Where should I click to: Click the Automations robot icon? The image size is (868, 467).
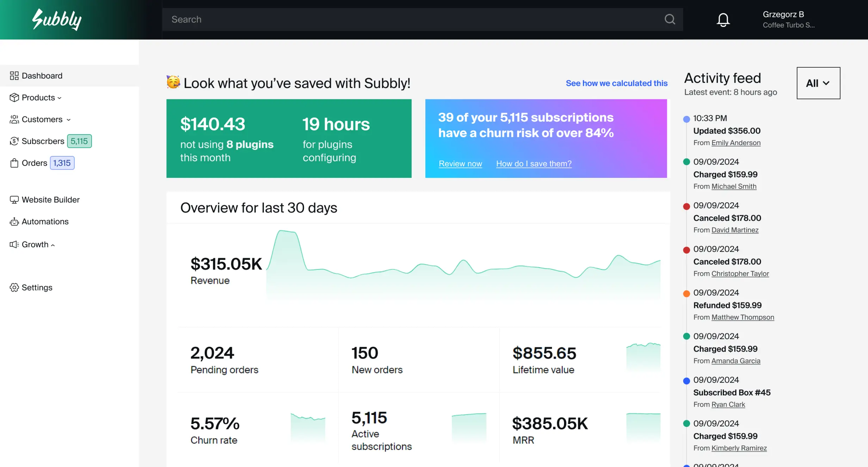[x=14, y=222]
